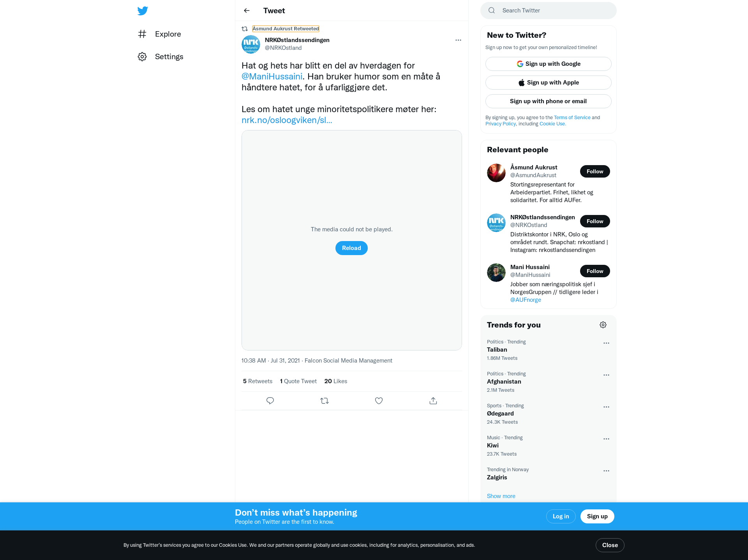748x560 pixels.
Task: Retweet using the arrows icon under tweet
Action: (x=325, y=401)
